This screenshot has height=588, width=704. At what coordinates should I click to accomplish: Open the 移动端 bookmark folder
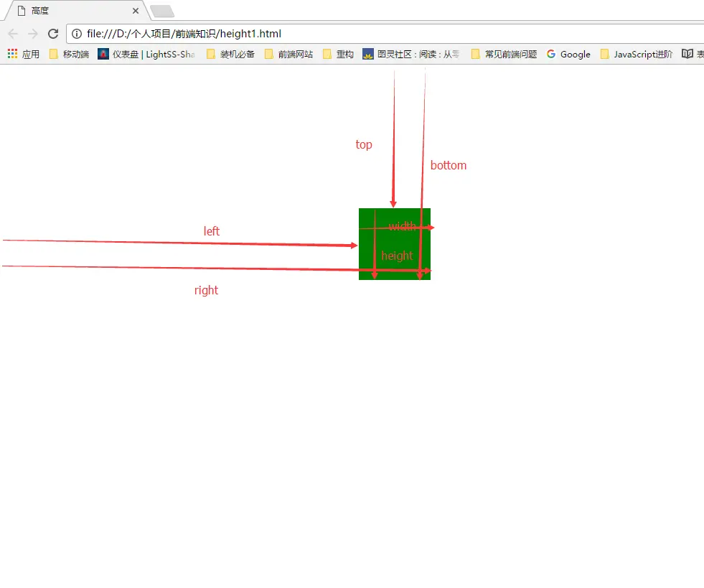click(69, 55)
